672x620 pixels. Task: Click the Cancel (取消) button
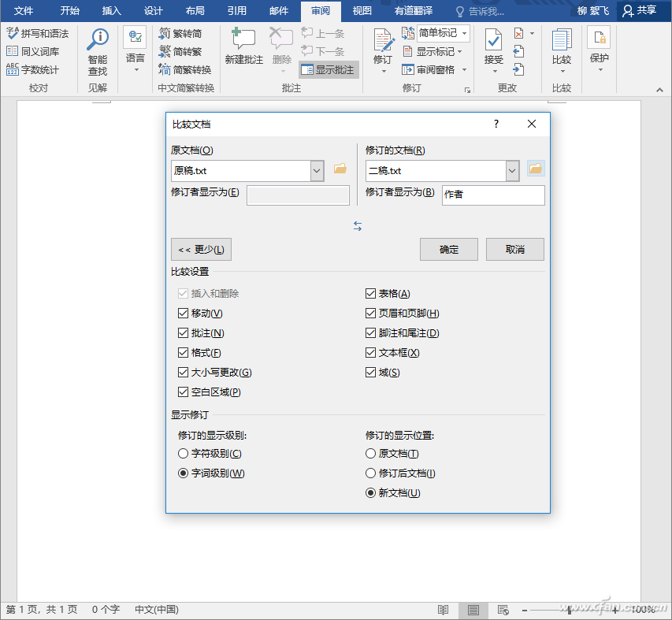tap(515, 250)
